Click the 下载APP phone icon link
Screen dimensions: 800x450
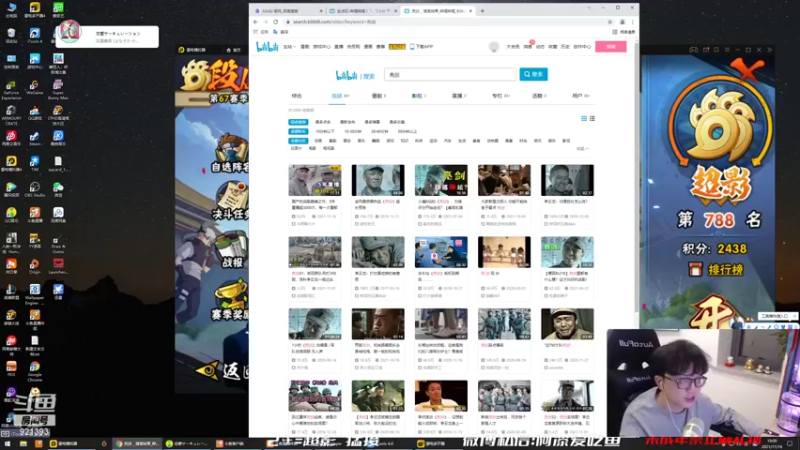pyautogui.click(x=421, y=46)
